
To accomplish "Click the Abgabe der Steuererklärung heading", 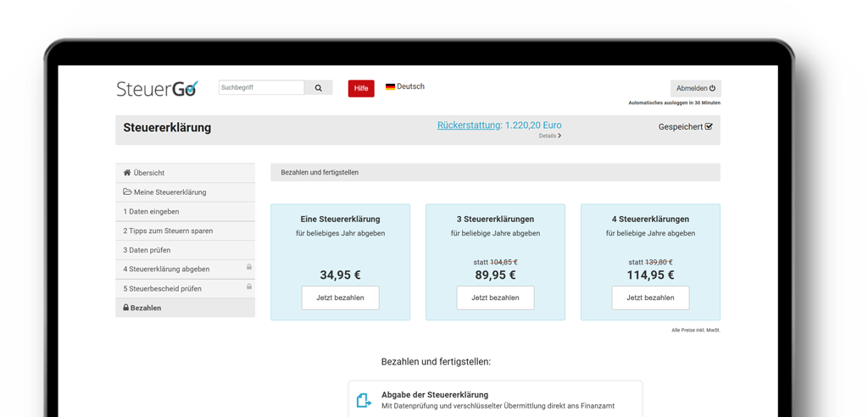I will pos(435,395).
